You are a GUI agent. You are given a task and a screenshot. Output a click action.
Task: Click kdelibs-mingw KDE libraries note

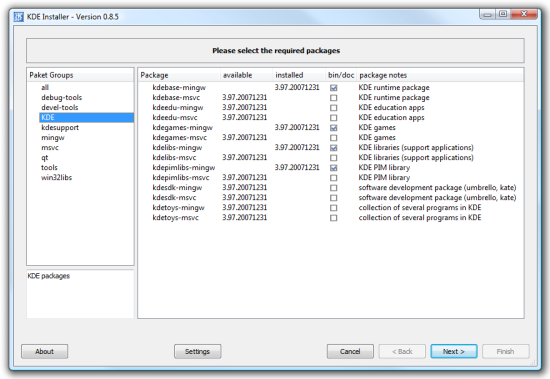click(x=416, y=148)
